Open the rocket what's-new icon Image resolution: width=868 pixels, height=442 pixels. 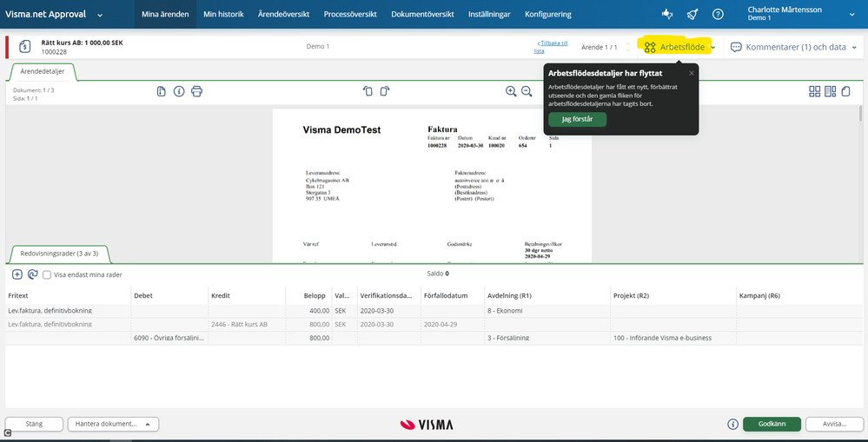tap(692, 15)
